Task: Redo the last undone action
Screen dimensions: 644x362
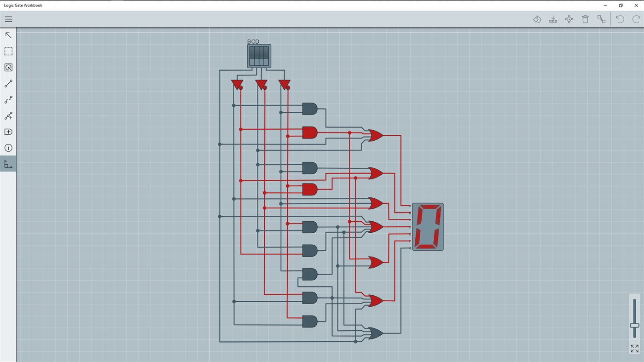Action: click(x=636, y=19)
